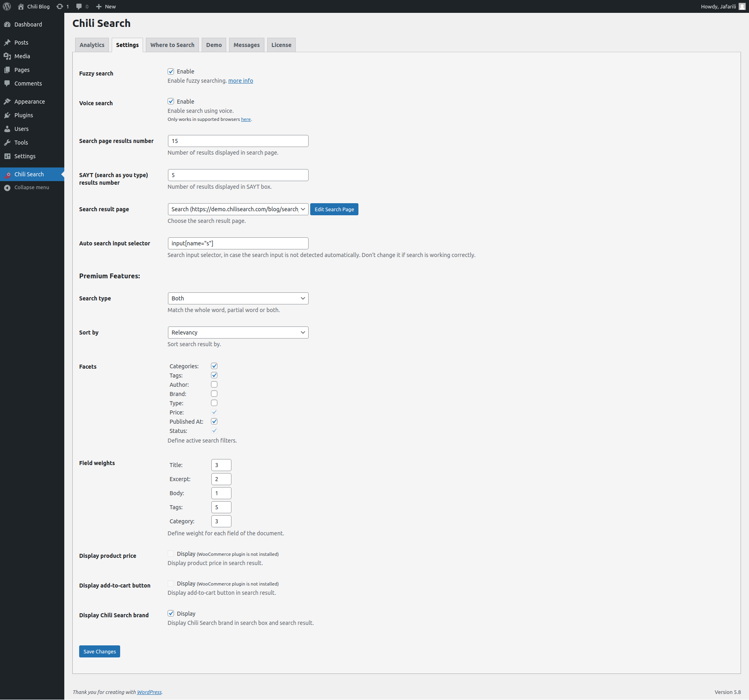Open Dashboard in the sidebar menu

tap(32, 24)
